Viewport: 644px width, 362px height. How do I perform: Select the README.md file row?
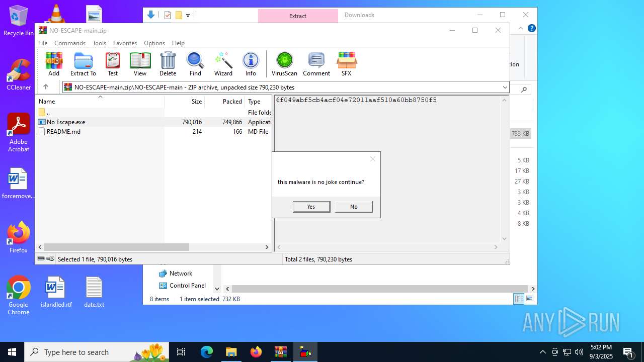pyautogui.click(x=154, y=132)
